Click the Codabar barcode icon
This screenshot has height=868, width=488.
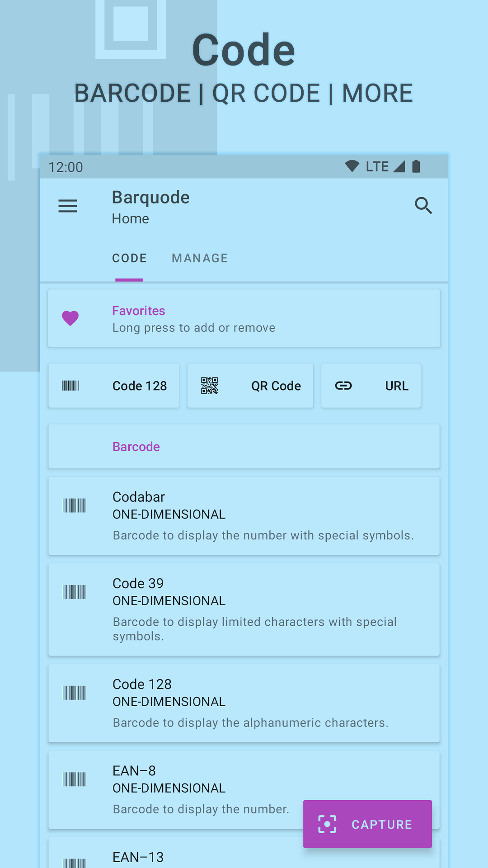75,505
